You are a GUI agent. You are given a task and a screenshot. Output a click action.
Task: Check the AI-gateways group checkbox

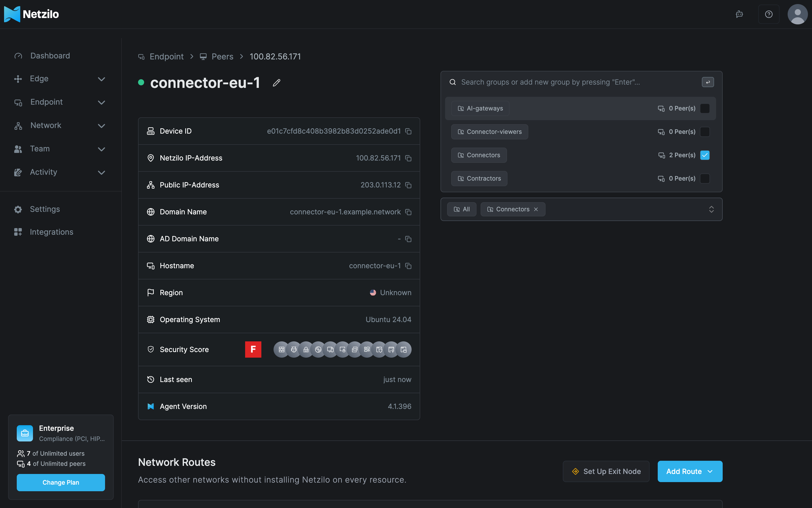(705, 108)
